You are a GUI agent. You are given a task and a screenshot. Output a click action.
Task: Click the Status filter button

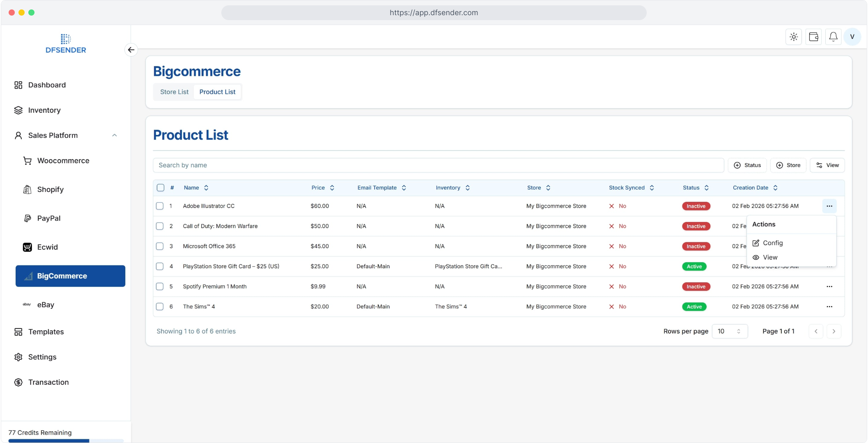747,165
